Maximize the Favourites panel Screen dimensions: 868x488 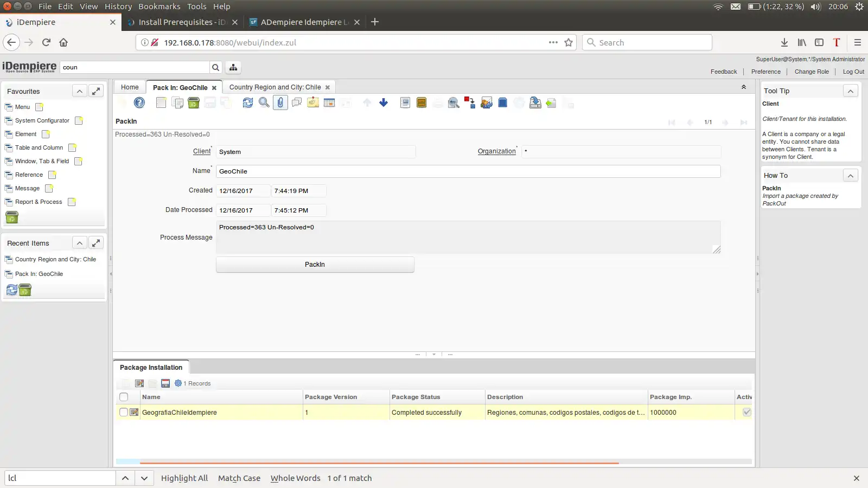(96, 91)
